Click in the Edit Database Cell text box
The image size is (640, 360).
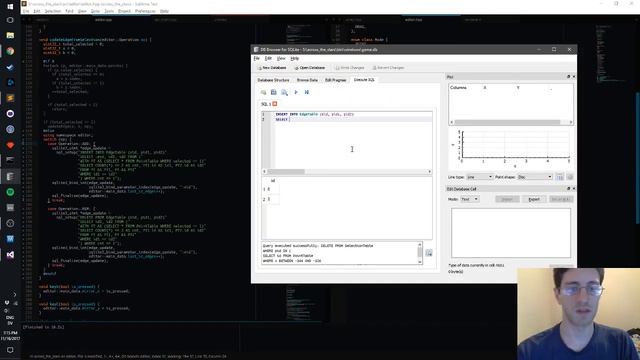coord(511,233)
